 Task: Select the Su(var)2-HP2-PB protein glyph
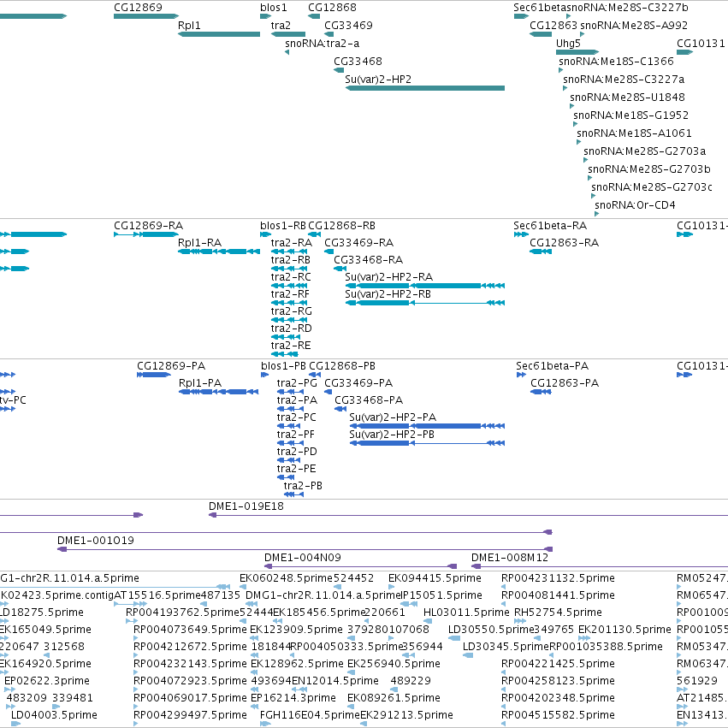[x=427, y=443]
